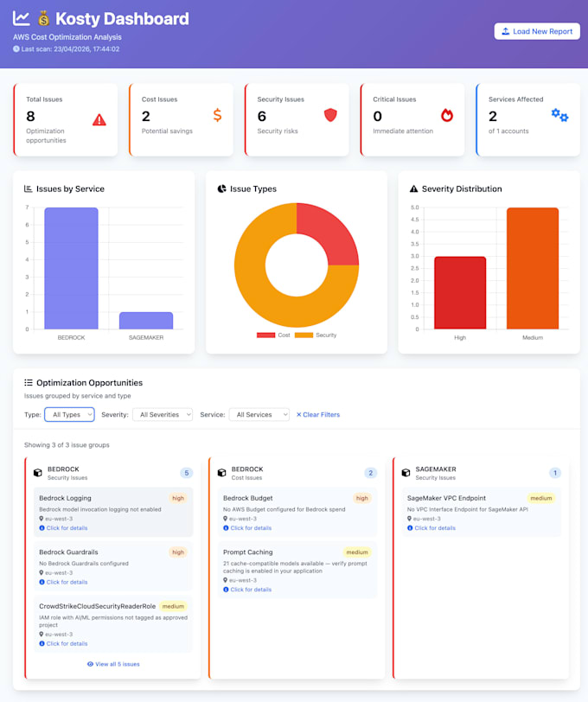Click the blue gears icon in Services Affected
The image size is (588, 702).
point(559,115)
